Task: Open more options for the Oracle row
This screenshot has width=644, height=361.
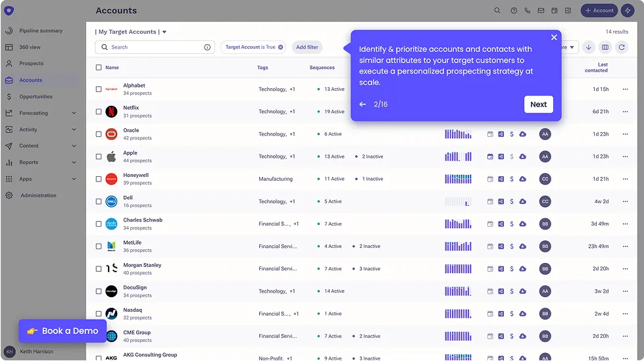Action: click(625, 134)
